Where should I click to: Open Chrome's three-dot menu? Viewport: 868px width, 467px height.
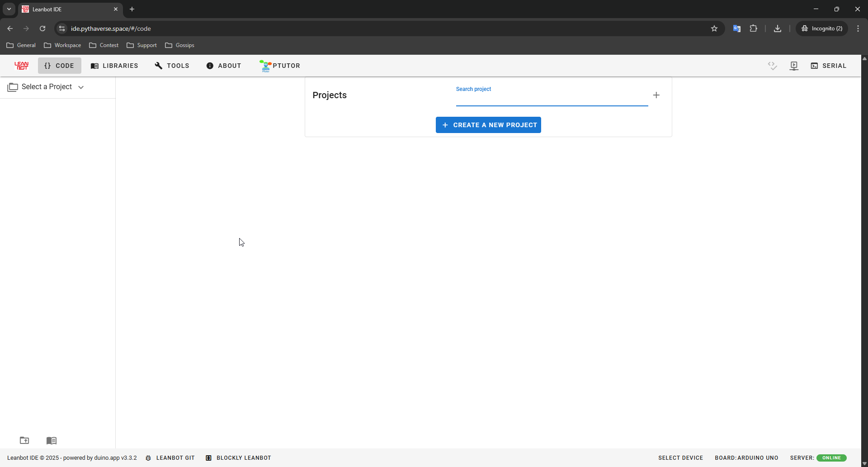858,29
